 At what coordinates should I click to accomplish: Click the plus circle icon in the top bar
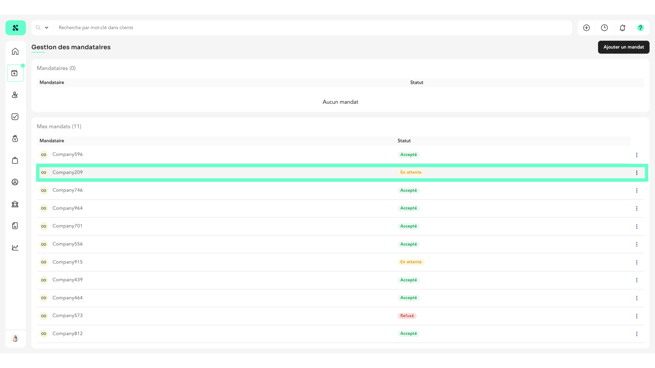point(586,28)
